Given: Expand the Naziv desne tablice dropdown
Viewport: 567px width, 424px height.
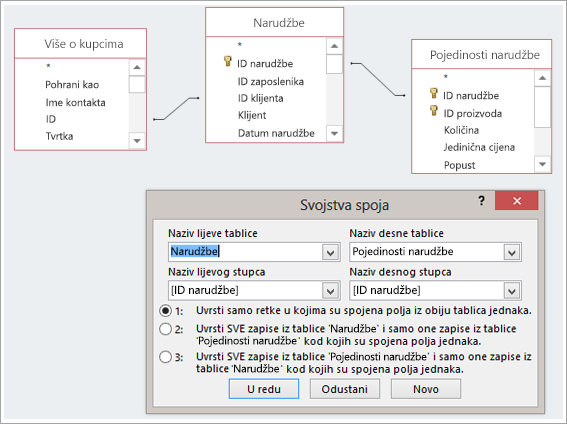Looking at the screenshot, I should point(512,252).
